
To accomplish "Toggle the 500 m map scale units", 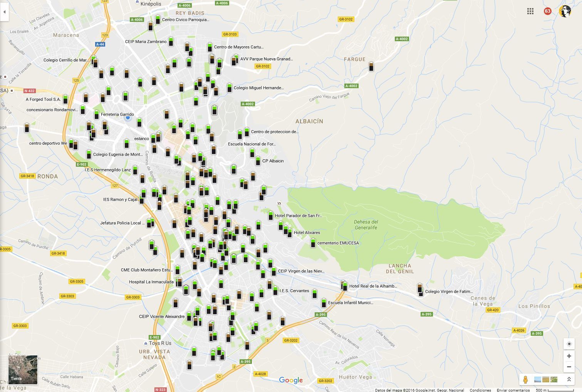I will (x=555, y=390).
